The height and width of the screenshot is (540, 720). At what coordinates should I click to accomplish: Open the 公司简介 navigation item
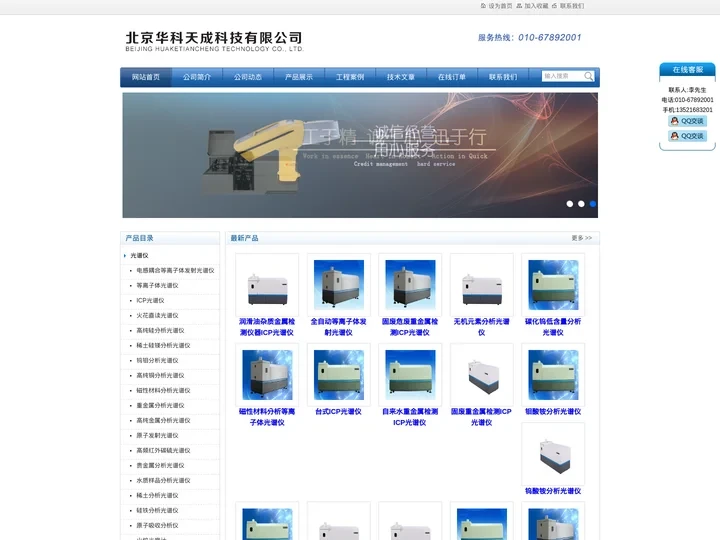tap(197, 77)
